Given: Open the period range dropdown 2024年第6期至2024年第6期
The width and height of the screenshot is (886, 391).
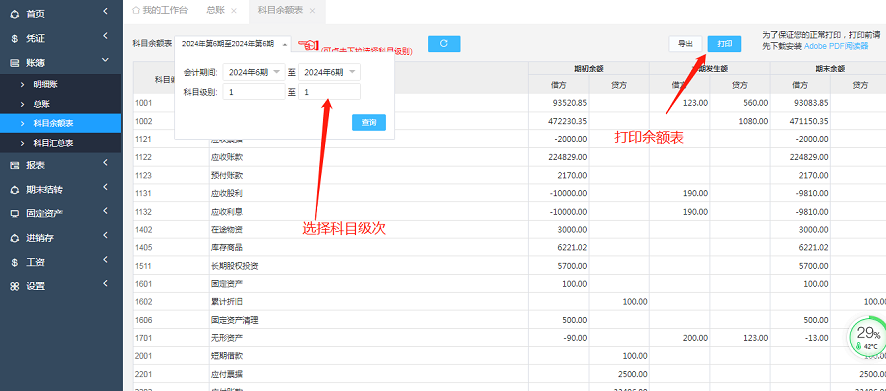Looking at the screenshot, I should (x=233, y=44).
